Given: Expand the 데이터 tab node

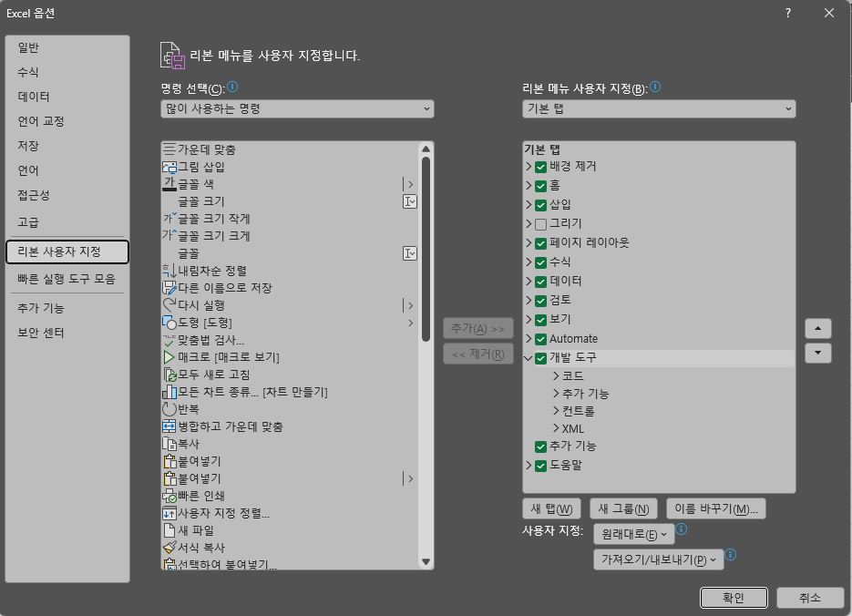Looking at the screenshot, I should point(529,281).
